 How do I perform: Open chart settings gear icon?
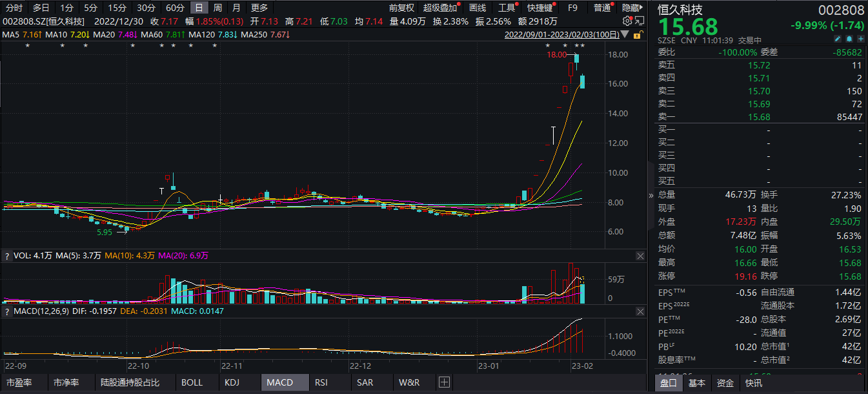[x=627, y=21]
